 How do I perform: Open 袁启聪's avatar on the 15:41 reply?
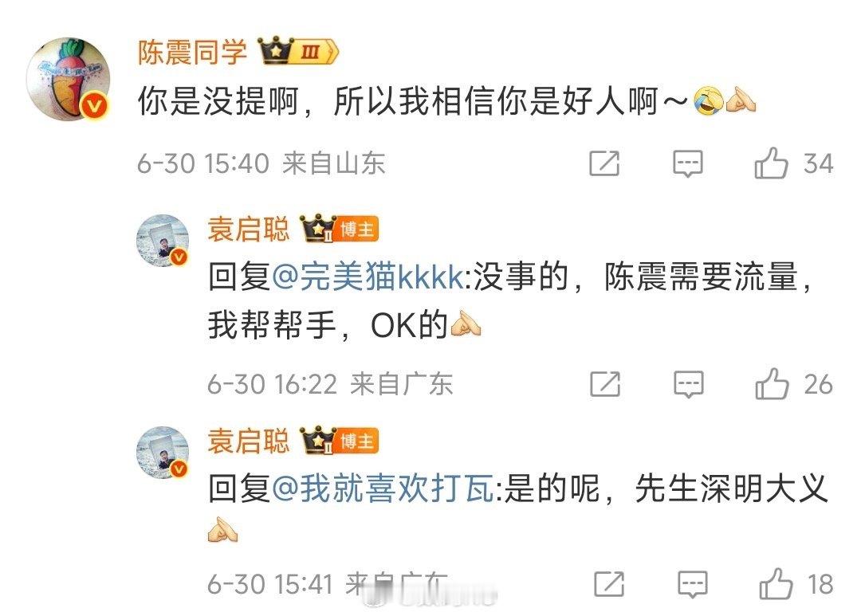click(x=163, y=453)
